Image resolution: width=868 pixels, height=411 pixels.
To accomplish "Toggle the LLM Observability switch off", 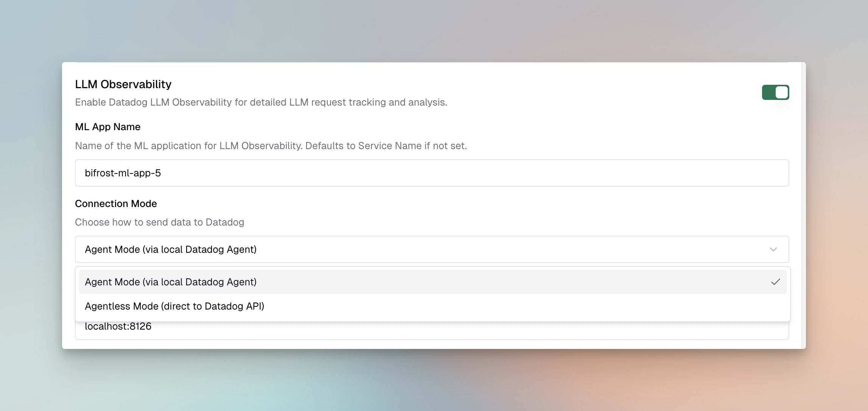I will [x=775, y=92].
